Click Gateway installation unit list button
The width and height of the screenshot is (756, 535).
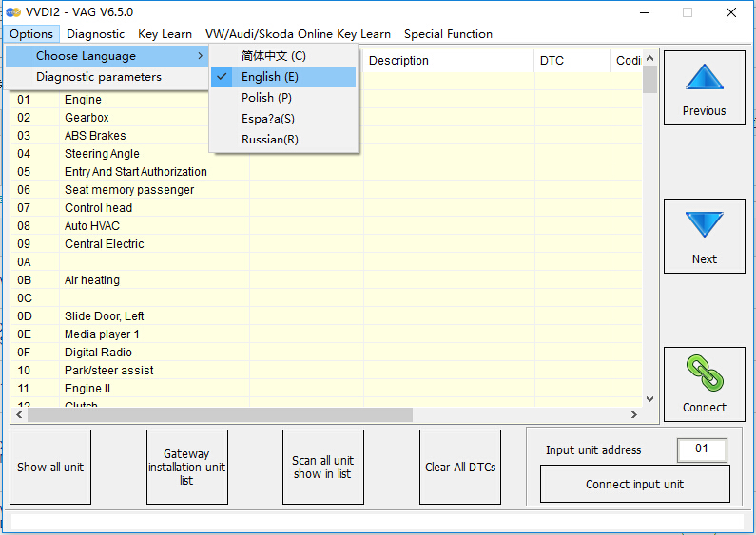pos(186,468)
